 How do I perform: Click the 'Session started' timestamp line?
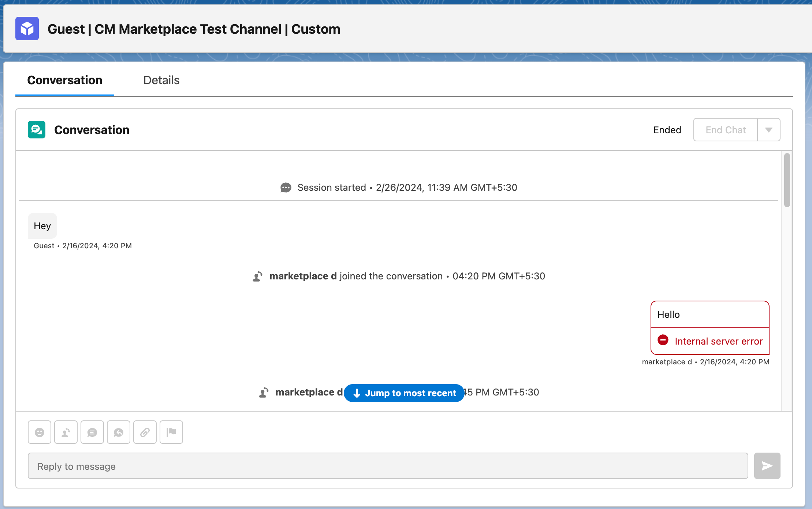(x=399, y=187)
